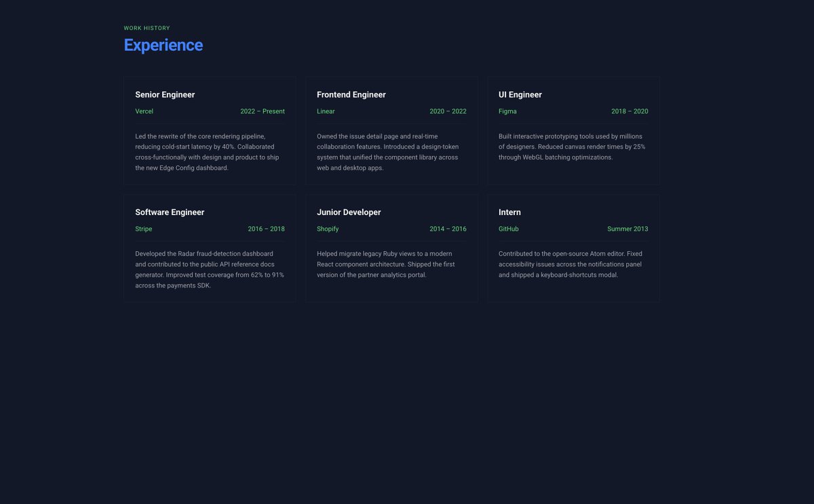814x504 pixels.
Task: Click the 2014 – 2016 date range
Action: (x=448, y=229)
